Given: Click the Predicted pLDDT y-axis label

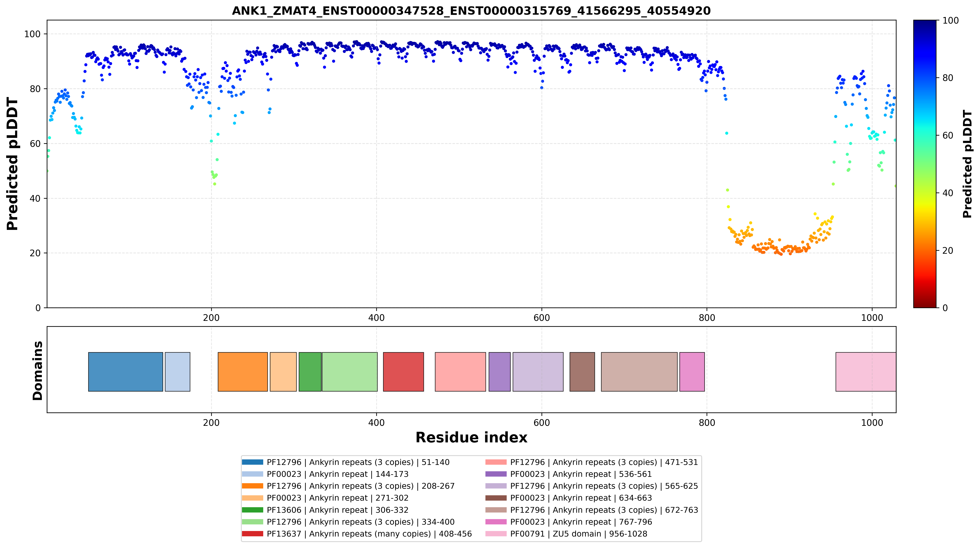Looking at the screenshot, I should [x=12, y=164].
